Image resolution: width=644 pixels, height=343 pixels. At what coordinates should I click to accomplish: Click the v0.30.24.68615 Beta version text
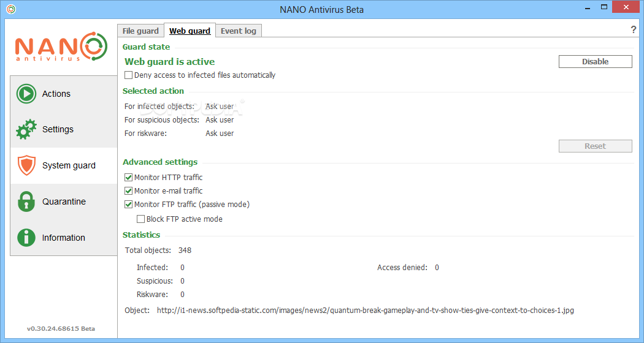(x=61, y=329)
